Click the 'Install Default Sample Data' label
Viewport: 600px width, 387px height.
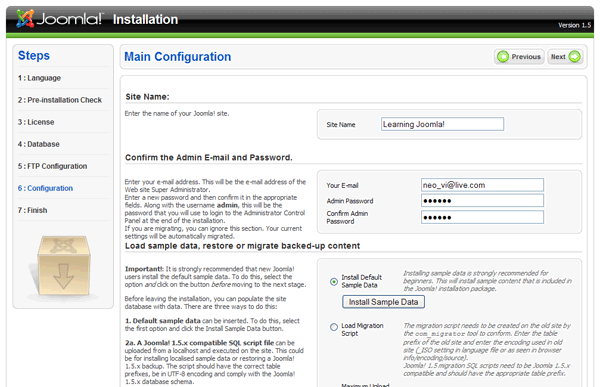pos(362,281)
